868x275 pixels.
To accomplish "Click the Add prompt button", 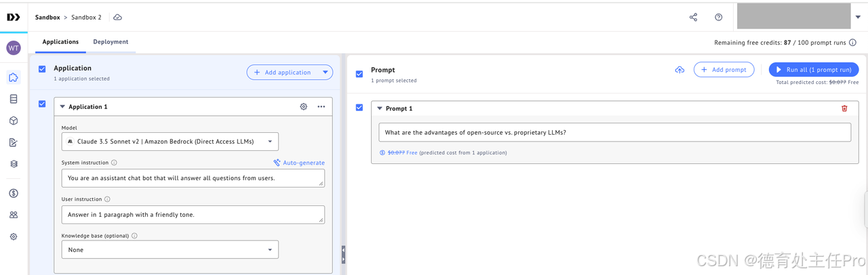I will point(724,70).
